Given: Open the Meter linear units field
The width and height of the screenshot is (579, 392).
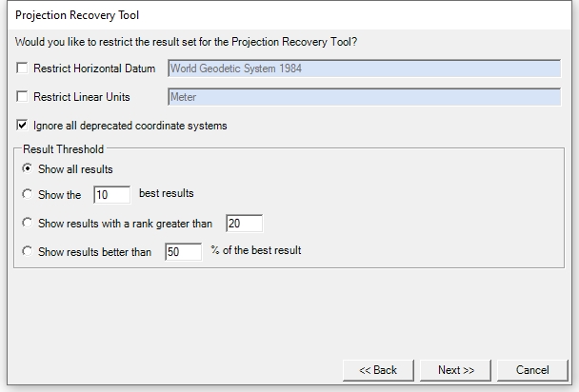Looking at the screenshot, I should tap(365, 97).
